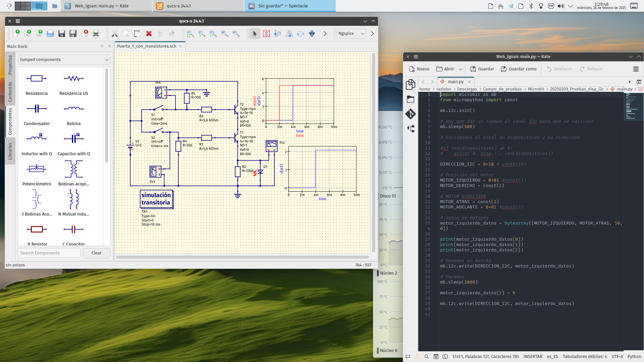The width and height of the screenshot is (644, 362).
Task: Expand the Abrir dropdown arrow in Kate
Action: pos(461,69)
